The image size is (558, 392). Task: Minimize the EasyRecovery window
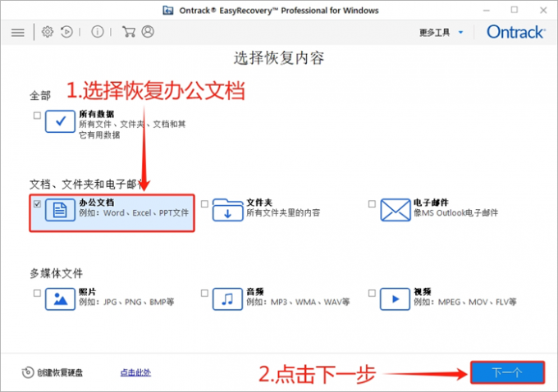click(x=487, y=11)
